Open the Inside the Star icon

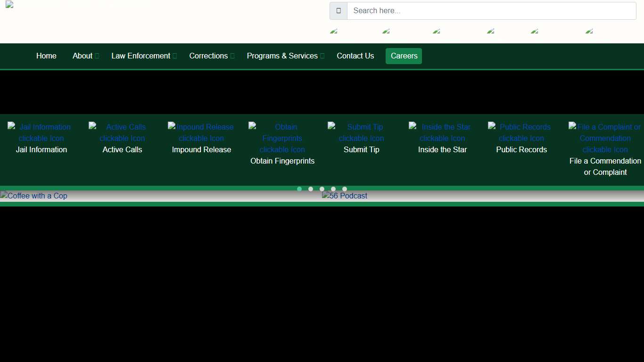(x=442, y=133)
